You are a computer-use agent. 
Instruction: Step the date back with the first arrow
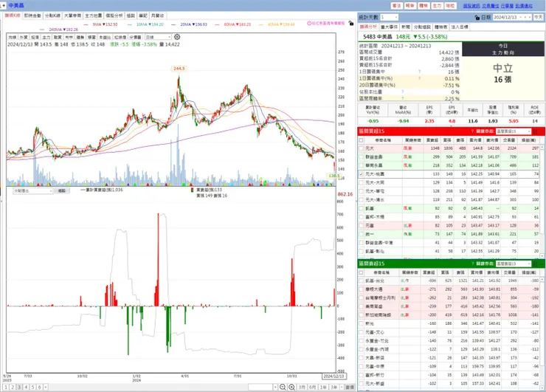point(521,17)
